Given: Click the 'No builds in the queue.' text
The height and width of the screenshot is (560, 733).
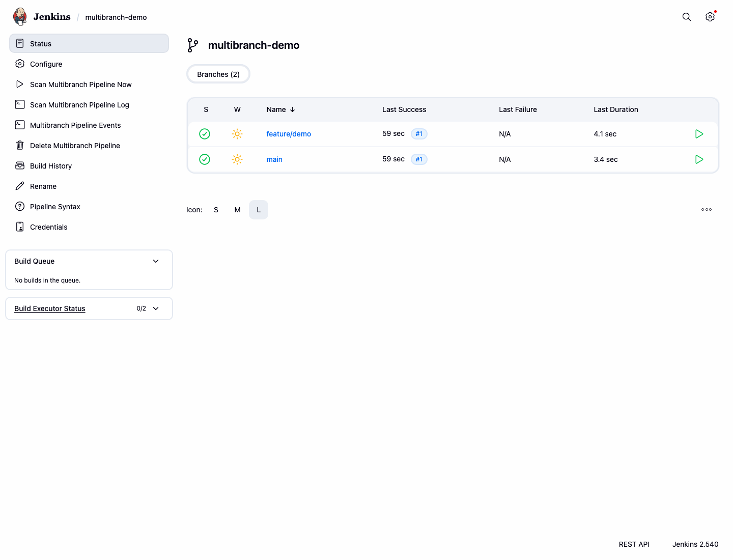Looking at the screenshot, I should click(x=47, y=281).
